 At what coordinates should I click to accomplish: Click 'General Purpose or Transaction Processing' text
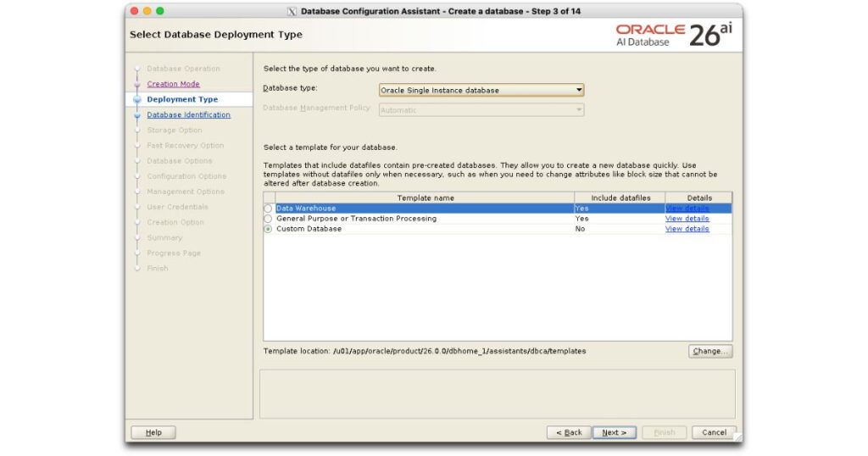coord(357,219)
